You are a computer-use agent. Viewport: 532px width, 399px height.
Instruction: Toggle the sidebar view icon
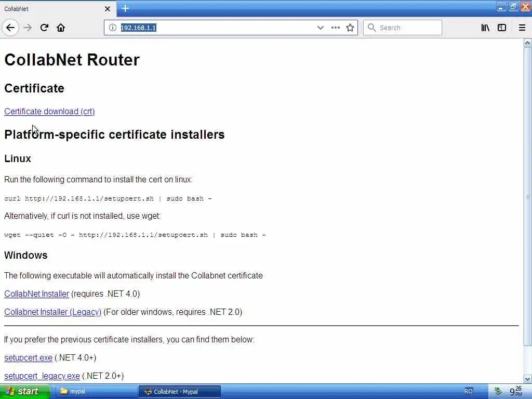pos(502,28)
